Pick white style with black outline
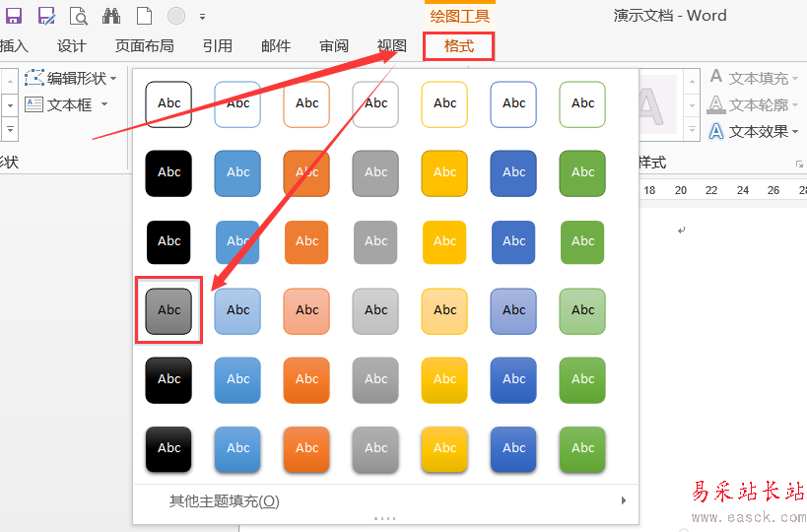 pos(168,104)
